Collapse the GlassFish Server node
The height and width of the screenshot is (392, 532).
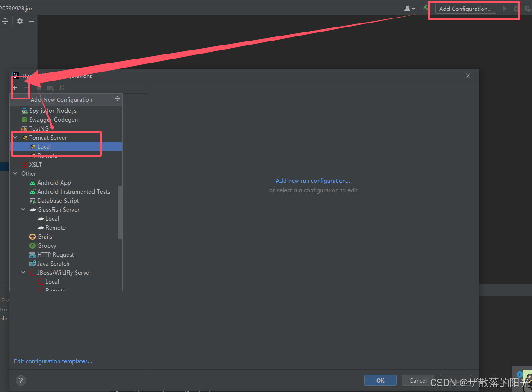[23, 209]
